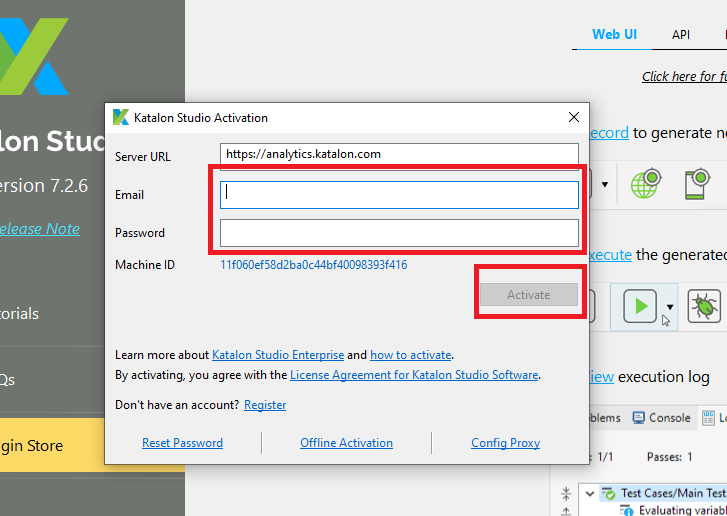This screenshot has height=516, width=727.
Task: Click the Debug bug icon
Action: (704, 306)
